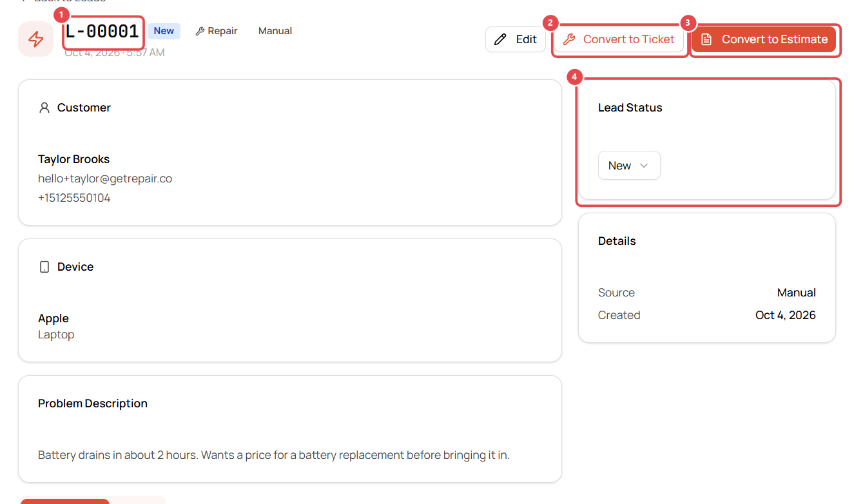Click the document icon in Convert to Estimate
This screenshot has width=854, height=504.
click(x=706, y=39)
